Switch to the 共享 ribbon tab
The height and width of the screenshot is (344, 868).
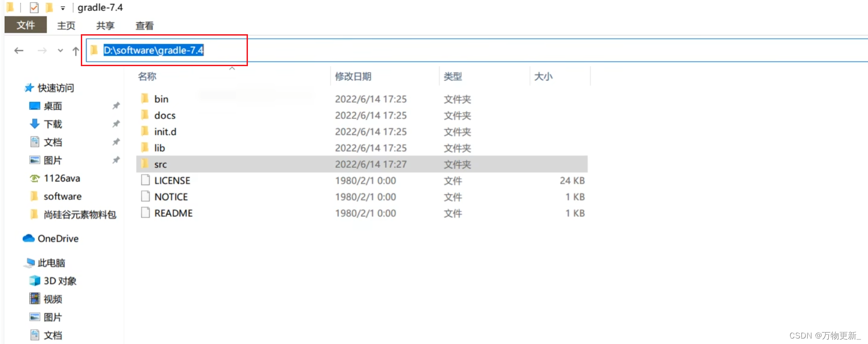(105, 26)
